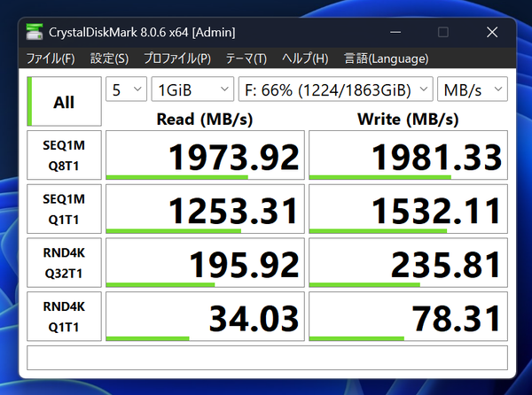
Task: Run the SEQ1M Q1T1 test
Action: pos(64,210)
